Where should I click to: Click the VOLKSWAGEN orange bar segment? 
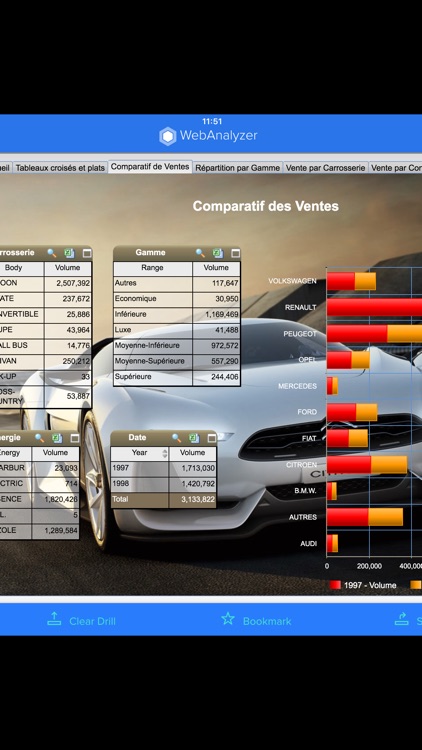pyautogui.click(x=365, y=281)
